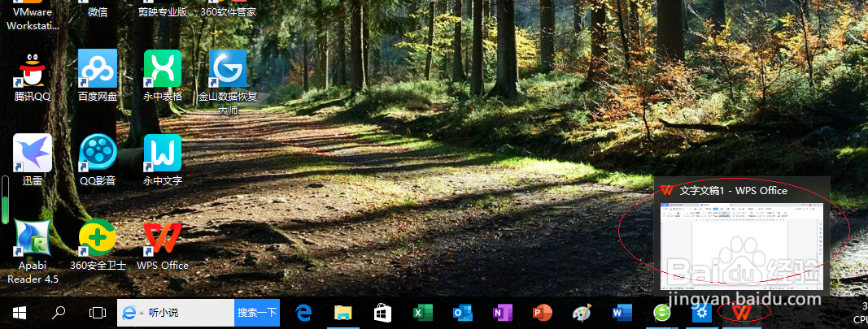Screen dimensions: 868x329
Task: Launch the 剪映专业版 desktop shortcut
Action: tap(163, 9)
